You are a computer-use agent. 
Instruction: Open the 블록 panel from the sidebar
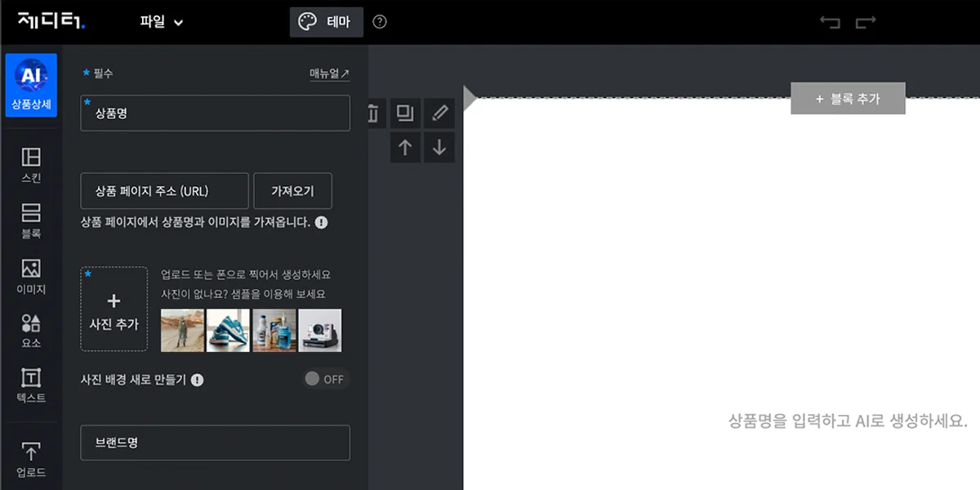point(32,216)
